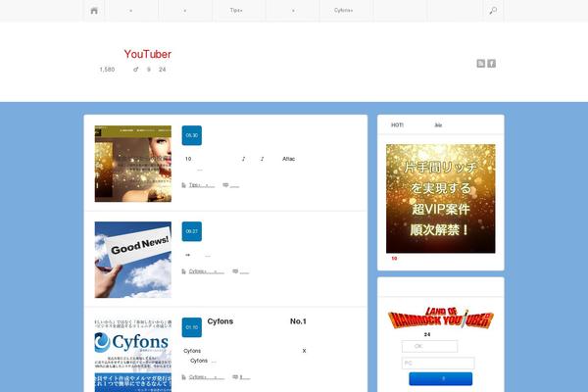Click the 01.10 date badge
Image resolution: width=588 pixels, height=392 pixels.
(x=192, y=327)
